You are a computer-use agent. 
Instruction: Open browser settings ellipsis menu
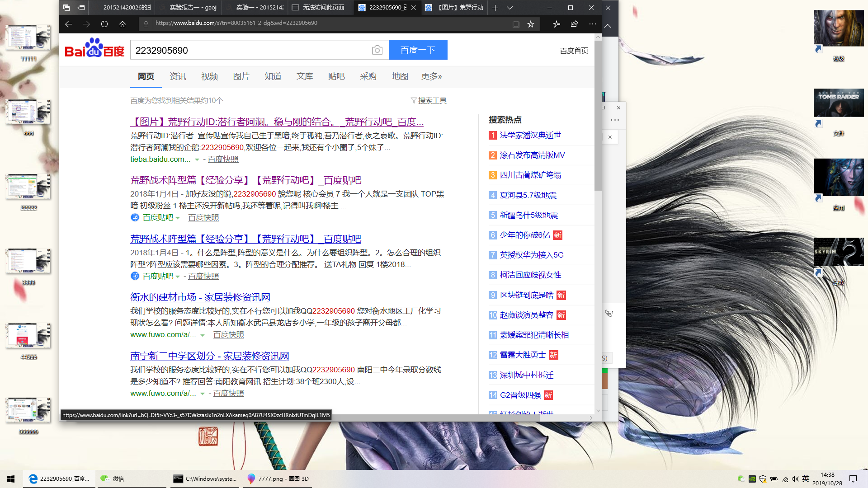click(593, 24)
